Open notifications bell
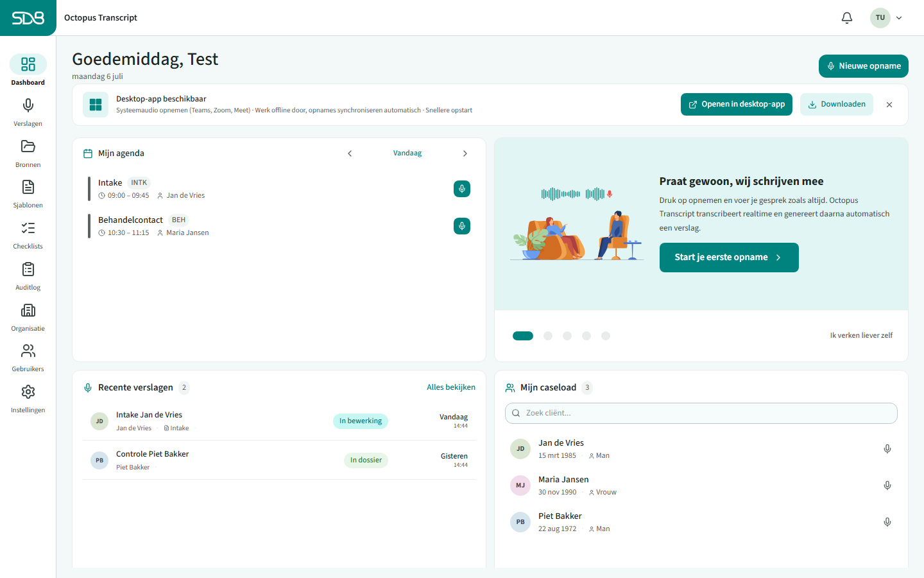The width and height of the screenshot is (924, 578). pos(847,18)
